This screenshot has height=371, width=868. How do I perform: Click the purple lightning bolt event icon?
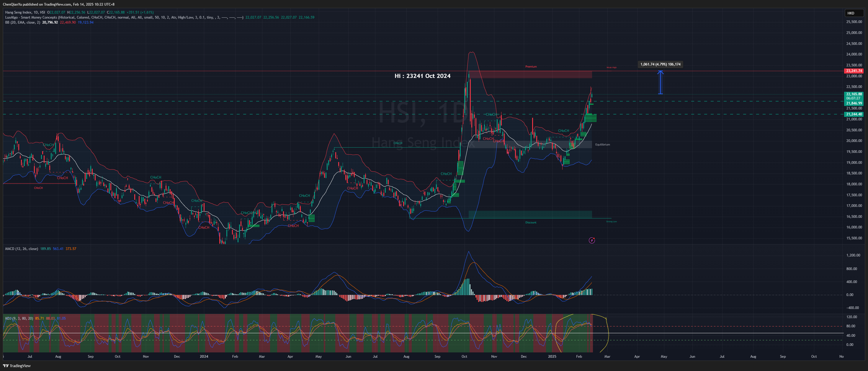(592, 240)
